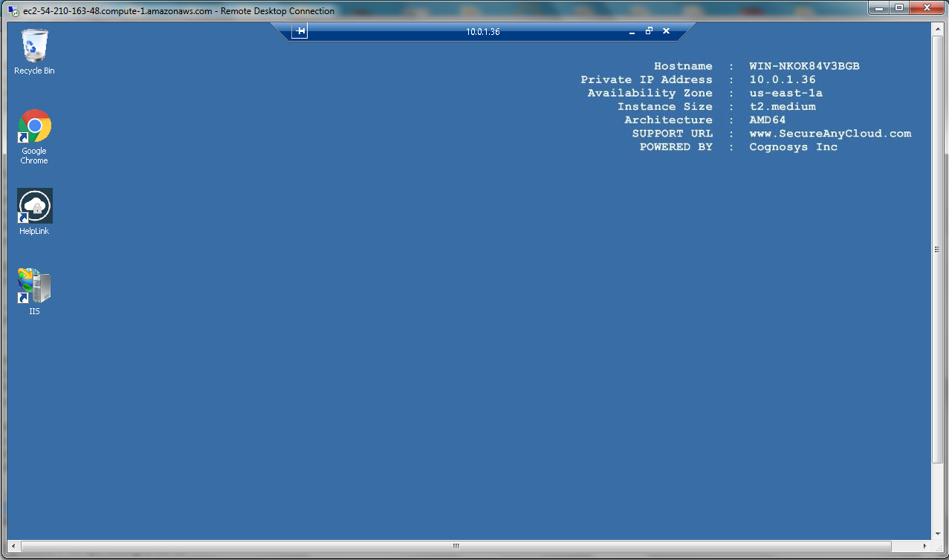This screenshot has width=949, height=560.
Task: Select the Google Chrome shortcut icon
Action: pyautogui.click(x=34, y=126)
